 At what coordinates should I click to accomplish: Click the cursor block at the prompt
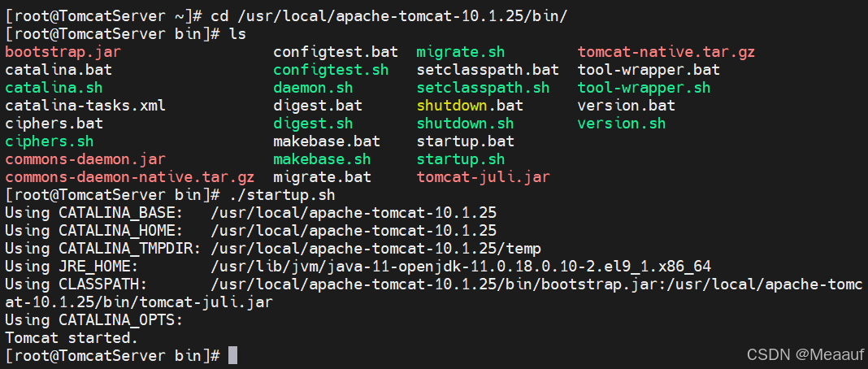coord(232,355)
